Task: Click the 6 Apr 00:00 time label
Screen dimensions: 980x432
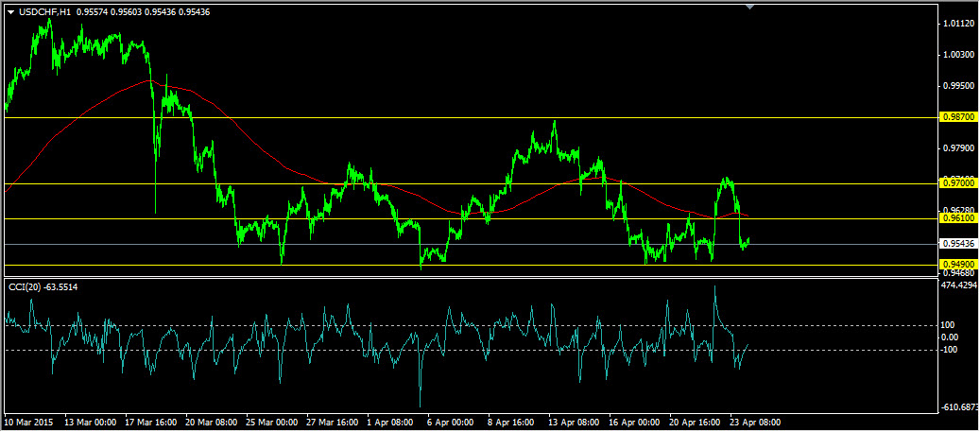Action: click(452, 422)
